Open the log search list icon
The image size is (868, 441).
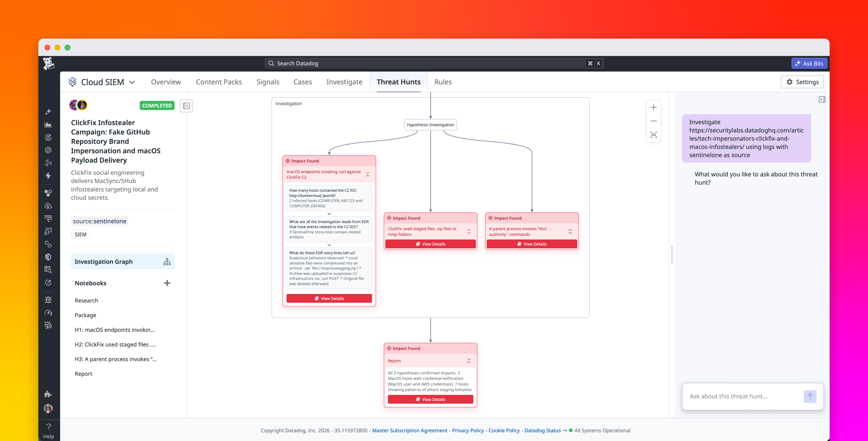click(x=48, y=325)
